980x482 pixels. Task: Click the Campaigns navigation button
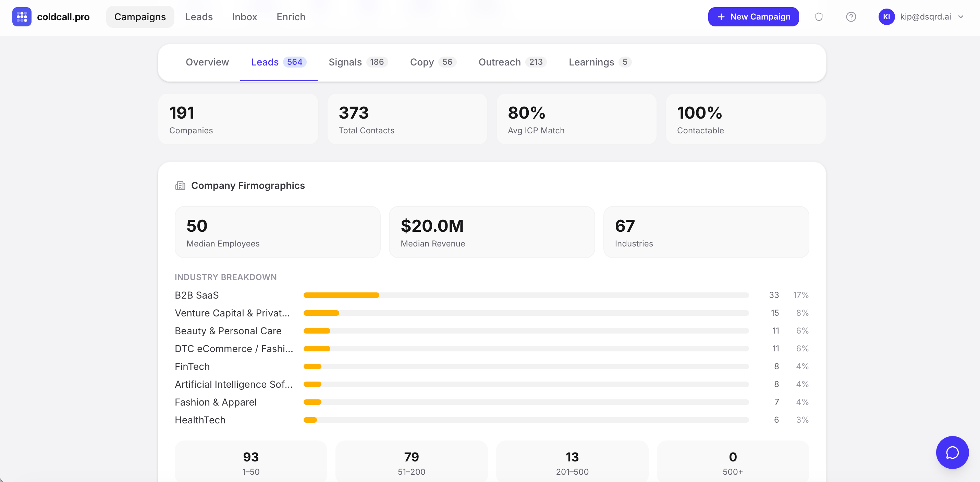click(x=139, y=17)
